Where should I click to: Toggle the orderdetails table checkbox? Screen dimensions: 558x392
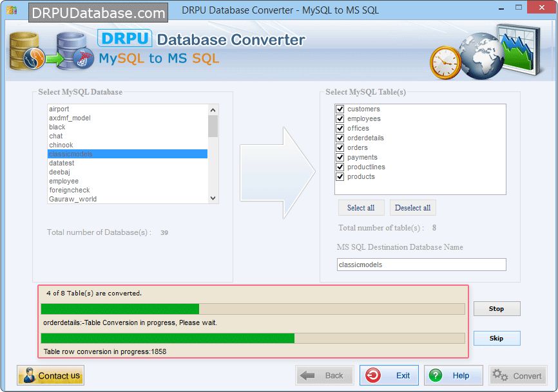pyautogui.click(x=340, y=138)
